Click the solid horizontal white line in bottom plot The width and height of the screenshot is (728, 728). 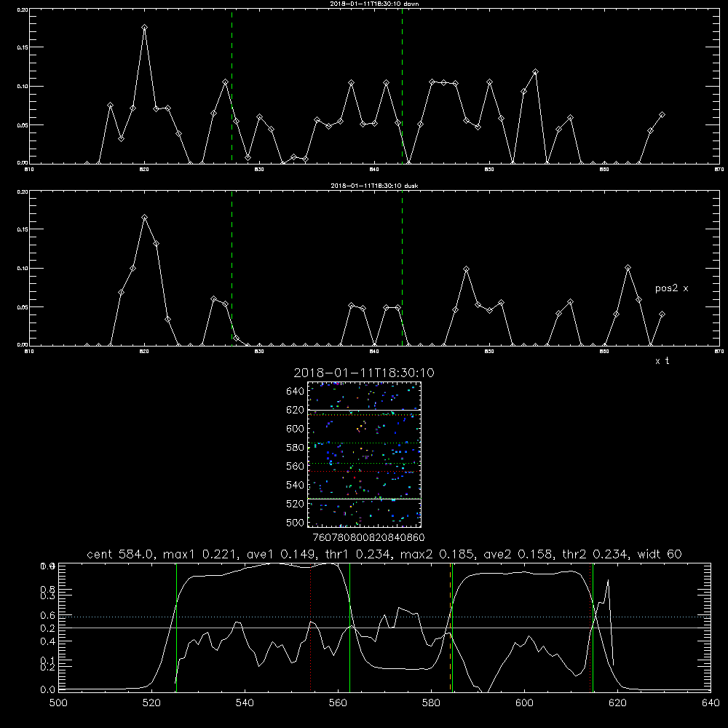(384, 628)
